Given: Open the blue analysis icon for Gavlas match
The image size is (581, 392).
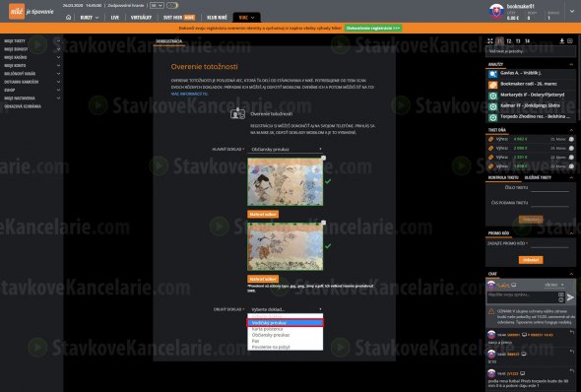Looking at the screenshot, I should [492, 74].
